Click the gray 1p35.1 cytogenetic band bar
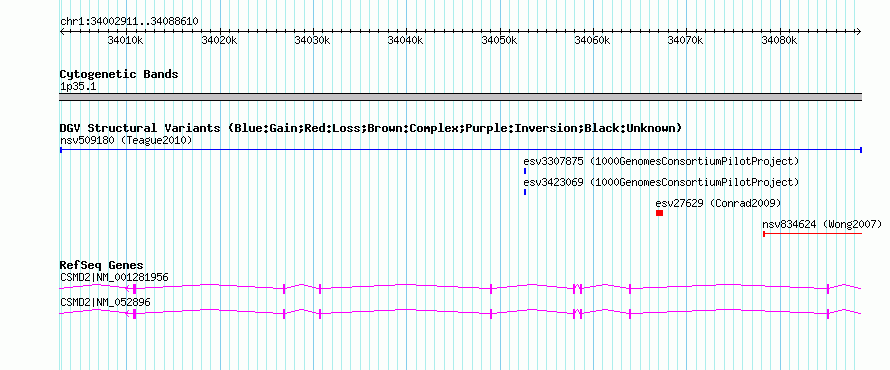Image resolution: width=890 pixels, height=370 pixels. pos(460,97)
